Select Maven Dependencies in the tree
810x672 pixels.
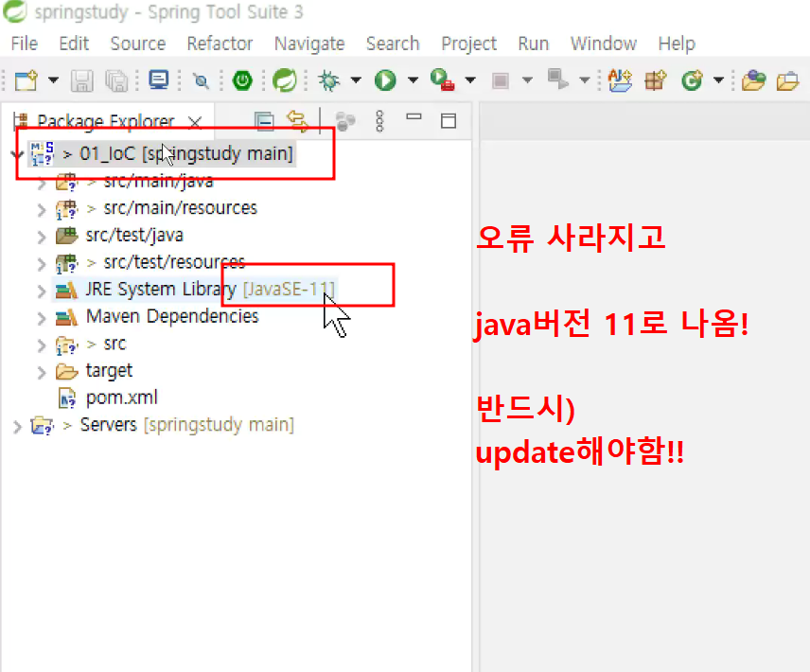coord(172,316)
